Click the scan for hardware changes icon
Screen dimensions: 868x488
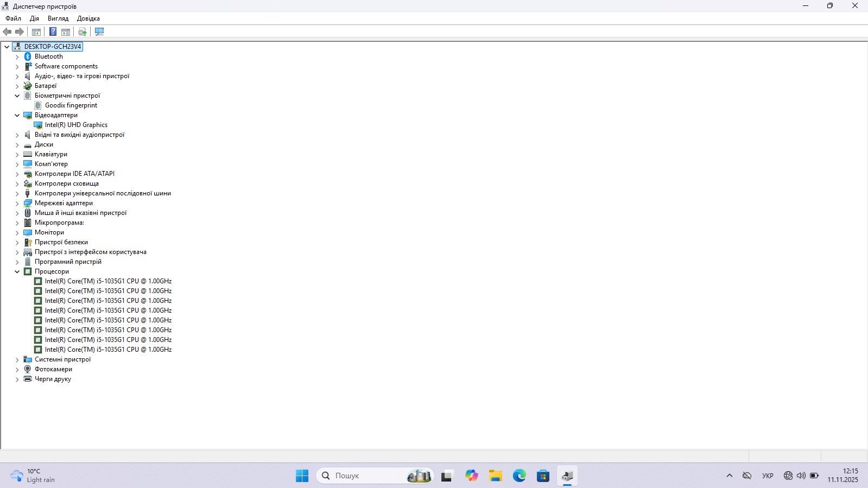[99, 31]
